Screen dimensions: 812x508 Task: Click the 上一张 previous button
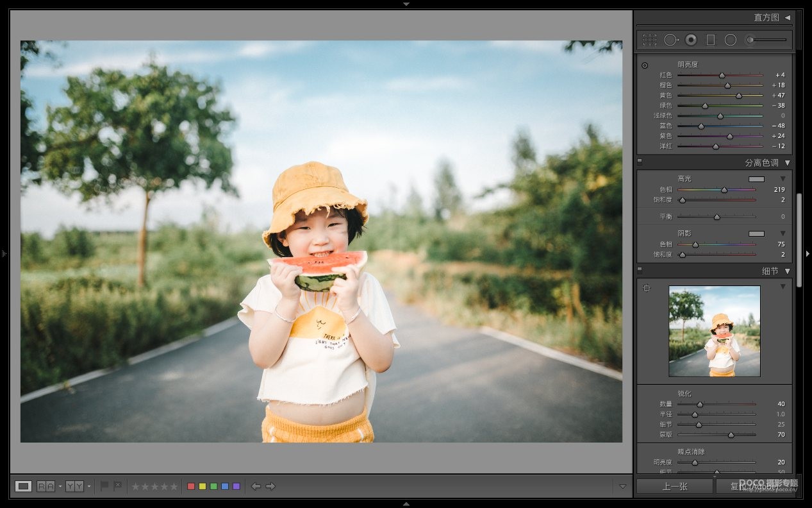pyautogui.click(x=674, y=486)
